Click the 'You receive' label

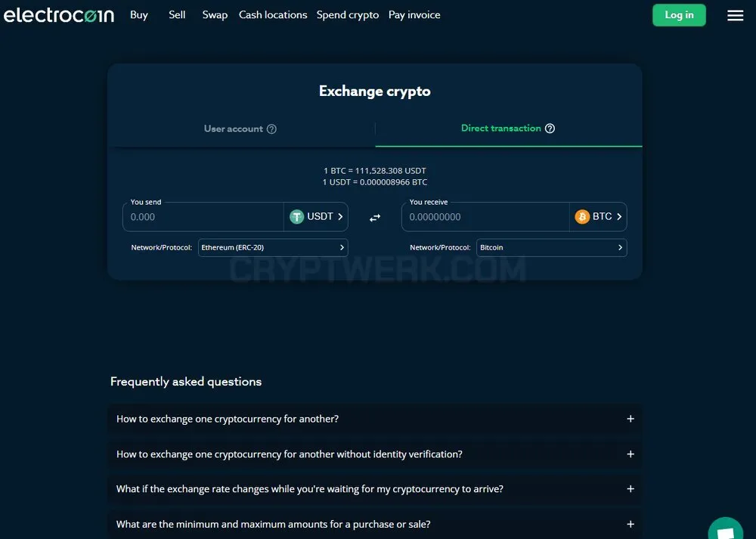click(428, 202)
